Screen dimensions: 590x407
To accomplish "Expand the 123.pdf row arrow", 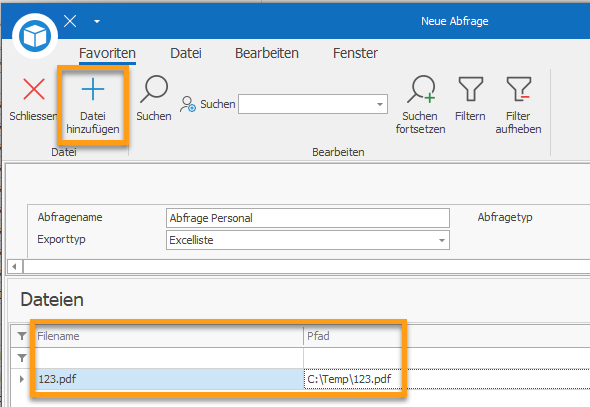I will 21,379.
